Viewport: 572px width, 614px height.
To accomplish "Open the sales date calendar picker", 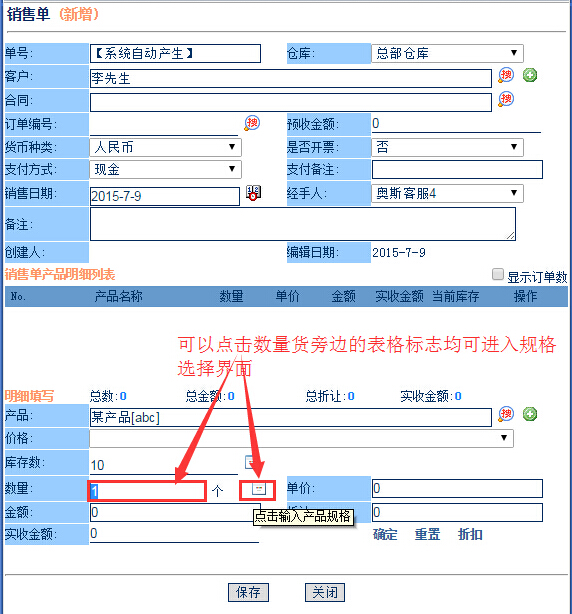I will (x=253, y=193).
